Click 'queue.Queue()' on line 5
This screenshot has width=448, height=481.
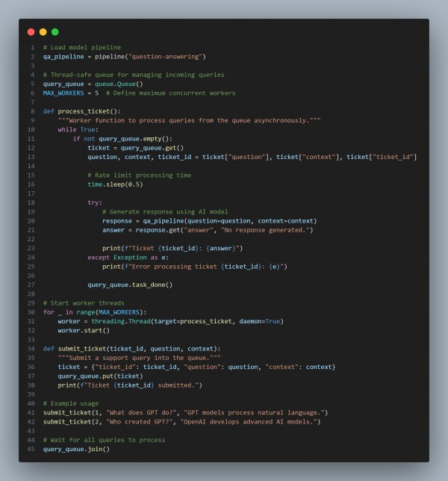(119, 84)
